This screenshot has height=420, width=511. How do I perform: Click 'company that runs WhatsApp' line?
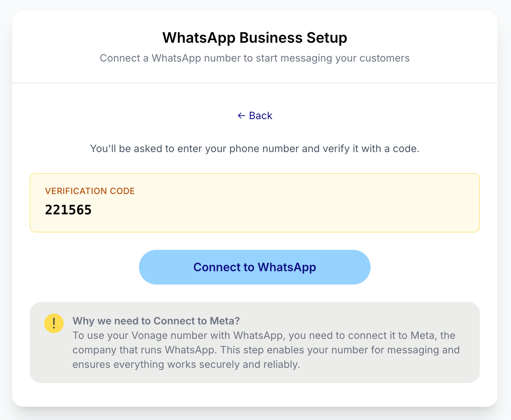(x=266, y=350)
